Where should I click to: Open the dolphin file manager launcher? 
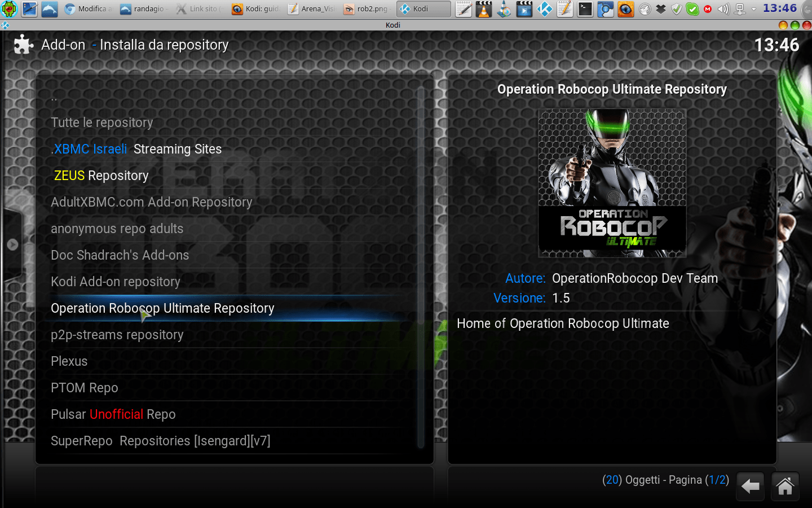(x=50, y=8)
